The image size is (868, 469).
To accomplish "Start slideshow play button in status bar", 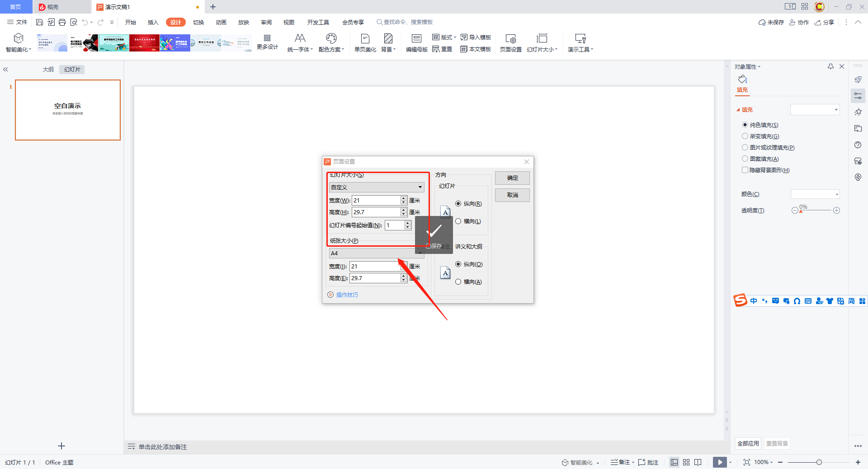I will point(720,462).
